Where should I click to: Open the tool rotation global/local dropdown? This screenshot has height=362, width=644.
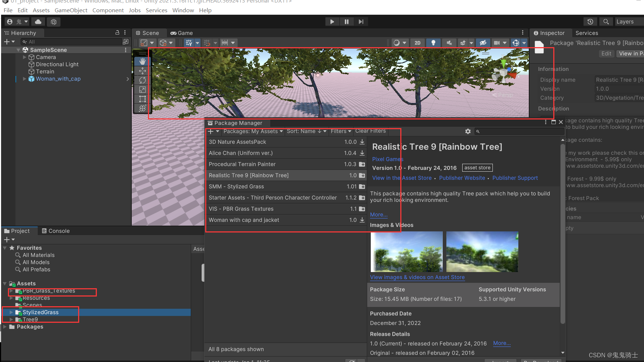(167, 43)
